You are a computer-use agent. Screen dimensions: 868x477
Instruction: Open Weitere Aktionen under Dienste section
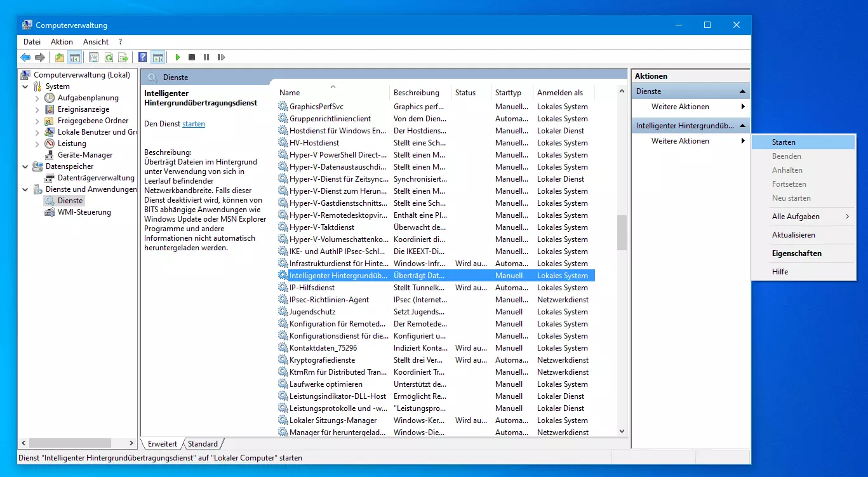coord(691,107)
